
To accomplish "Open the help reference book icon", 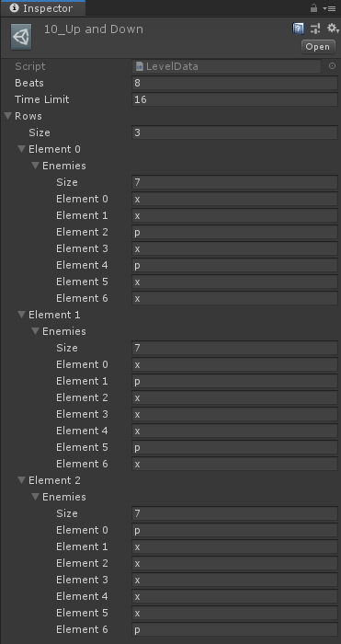I will click(x=298, y=29).
